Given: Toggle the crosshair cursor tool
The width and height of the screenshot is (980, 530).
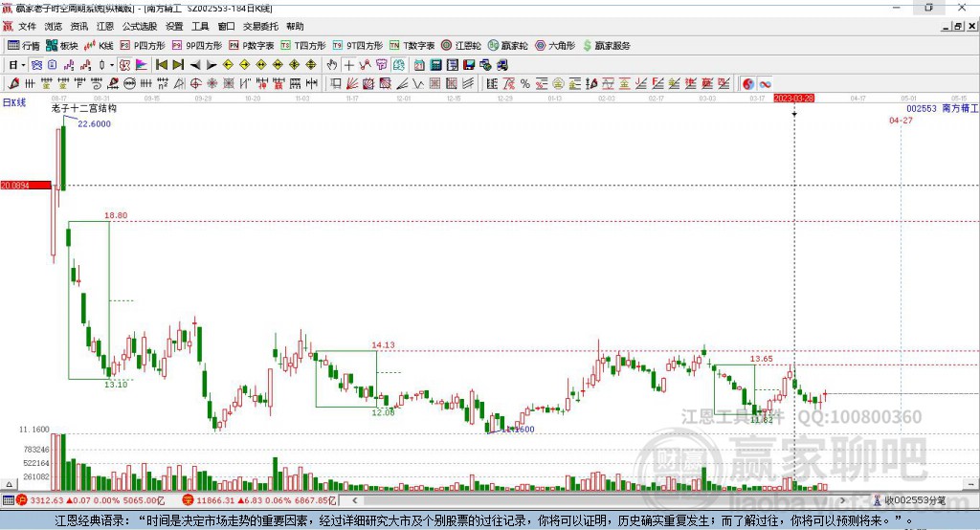Looking at the screenshot, I should tap(348, 65).
